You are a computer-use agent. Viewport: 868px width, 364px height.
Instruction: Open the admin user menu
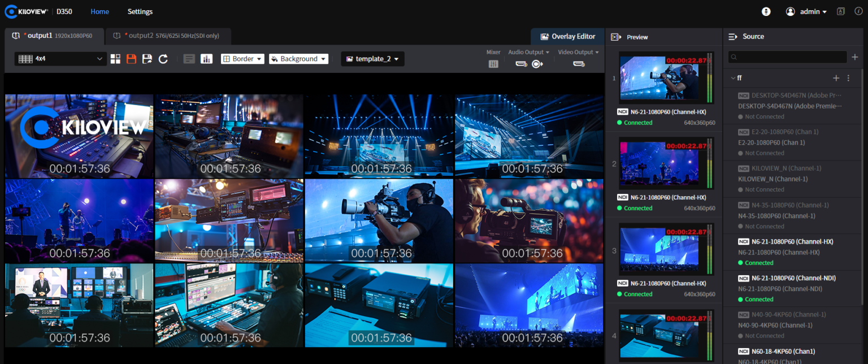(806, 11)
